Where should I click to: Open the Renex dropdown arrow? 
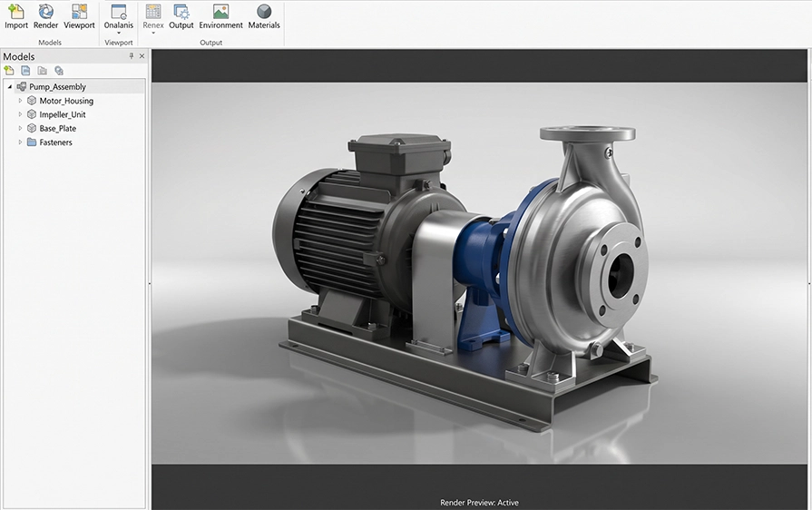(153, 34)
